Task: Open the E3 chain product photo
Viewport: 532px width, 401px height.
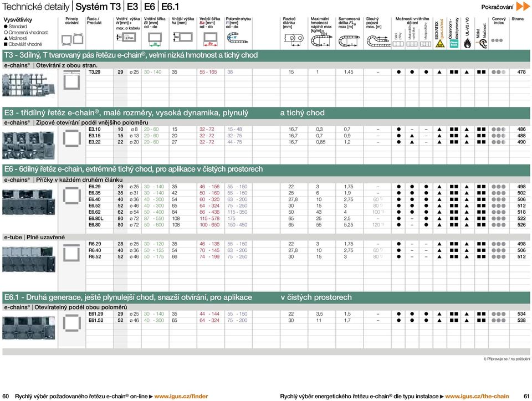Action: pyautogui.click(x=28, y=145)
